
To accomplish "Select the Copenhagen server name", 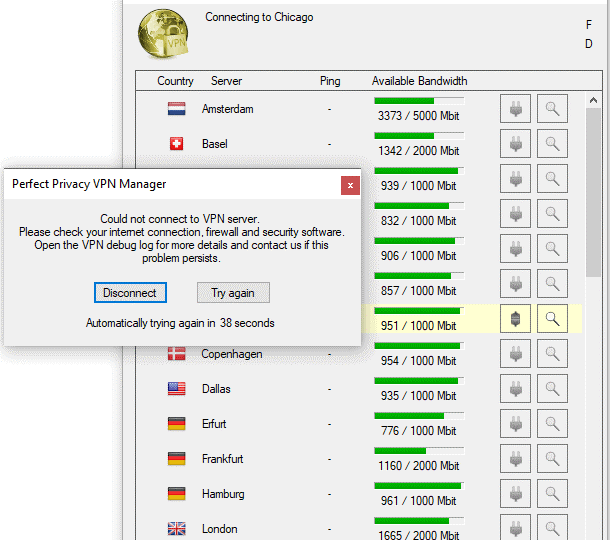I will point(232,354).
